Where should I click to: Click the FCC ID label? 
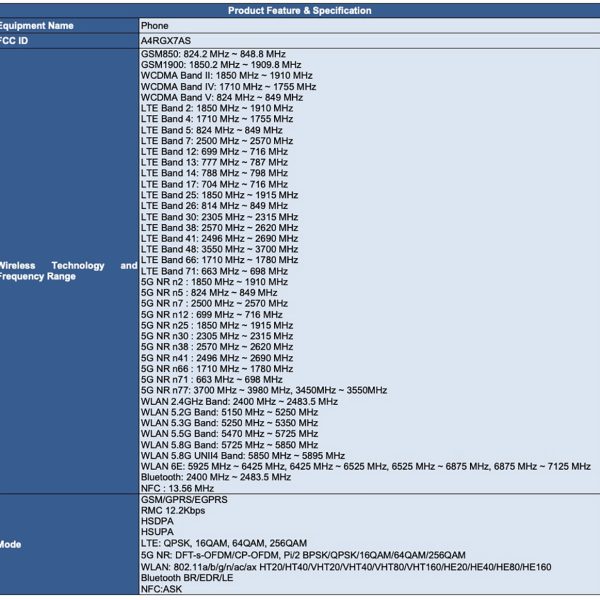coord(15,40)
